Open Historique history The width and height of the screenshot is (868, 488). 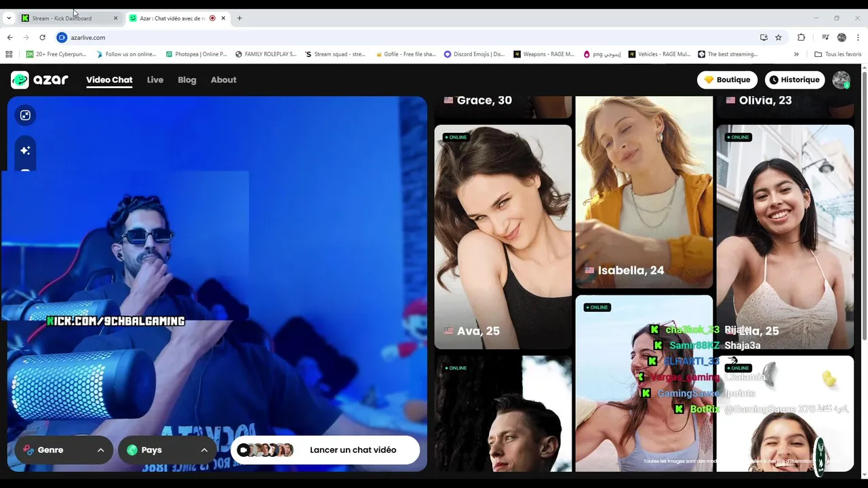pos(795,80)
